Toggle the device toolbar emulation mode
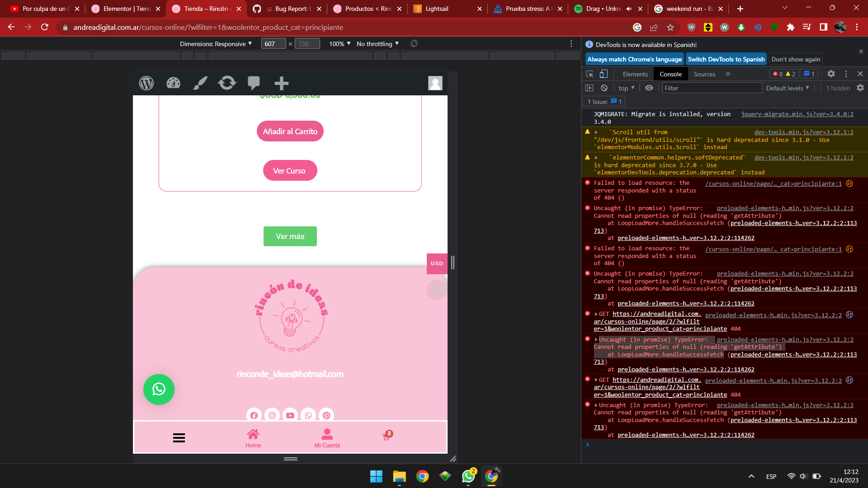The width and height of the screenshot is (868, 488). [604, 74]
